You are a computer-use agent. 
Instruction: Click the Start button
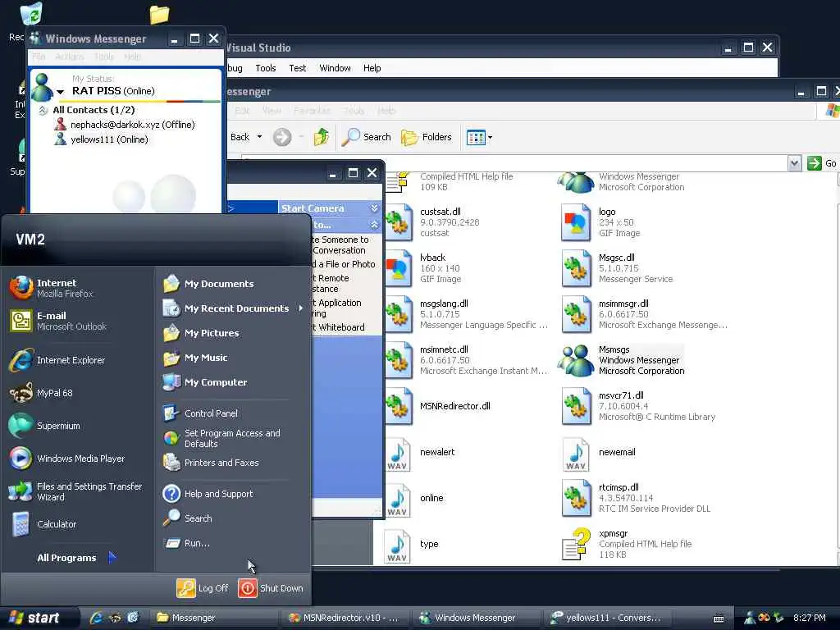34,618
